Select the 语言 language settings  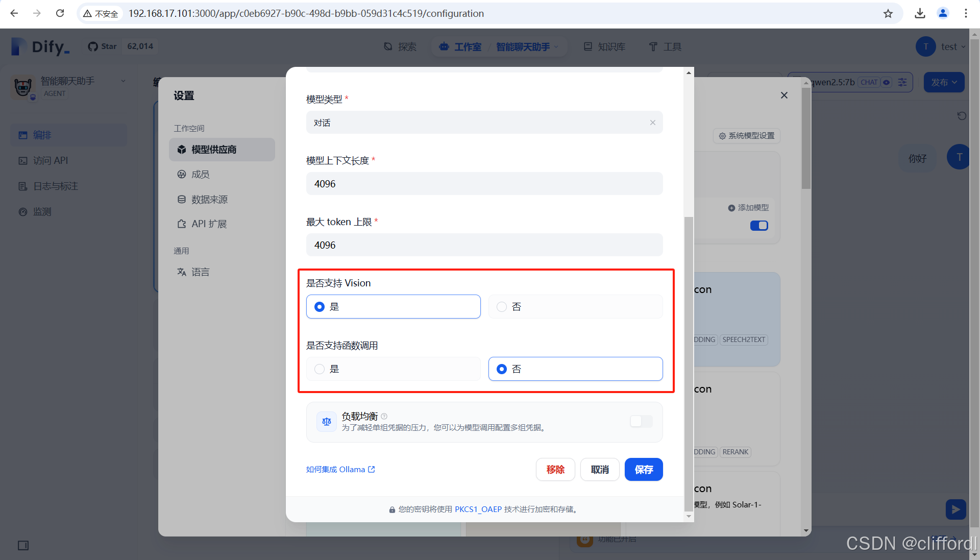point(201,272)
